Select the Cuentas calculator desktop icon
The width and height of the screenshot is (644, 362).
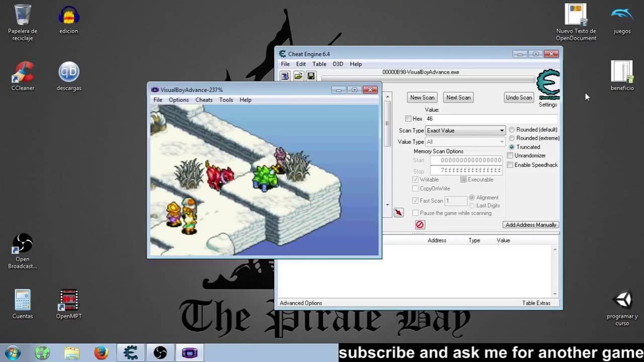coord(23,305)
